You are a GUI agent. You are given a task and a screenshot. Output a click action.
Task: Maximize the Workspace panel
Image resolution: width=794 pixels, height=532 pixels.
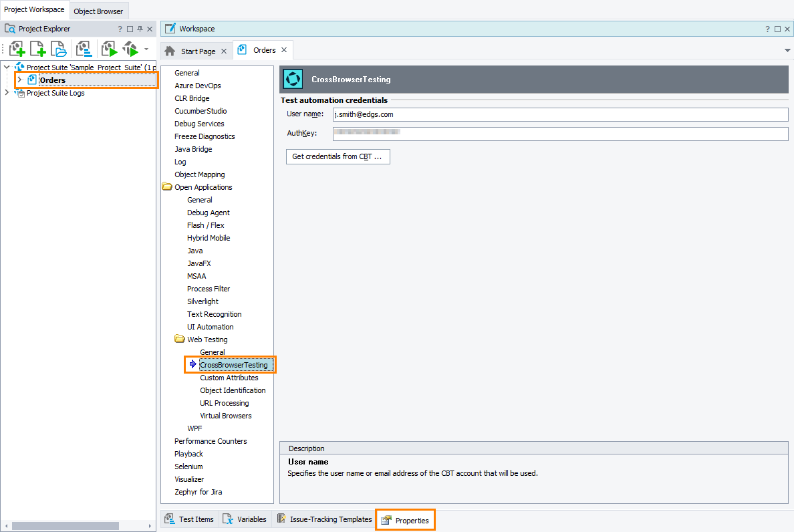[x=777, y=29]
